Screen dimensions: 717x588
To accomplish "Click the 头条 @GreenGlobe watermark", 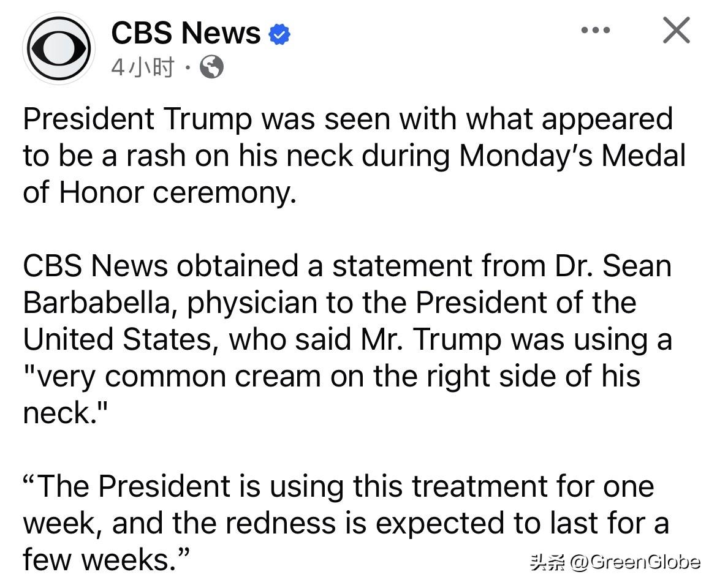I will coord(615,562).
